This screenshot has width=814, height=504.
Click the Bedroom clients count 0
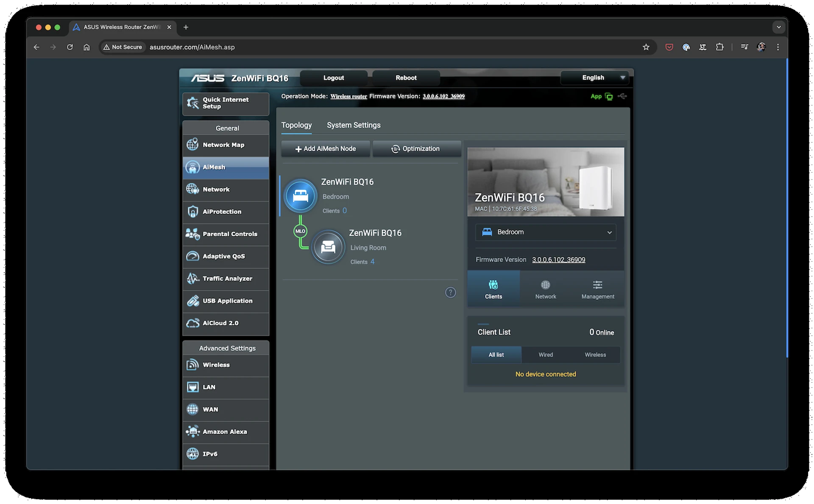tap(344, 211)
